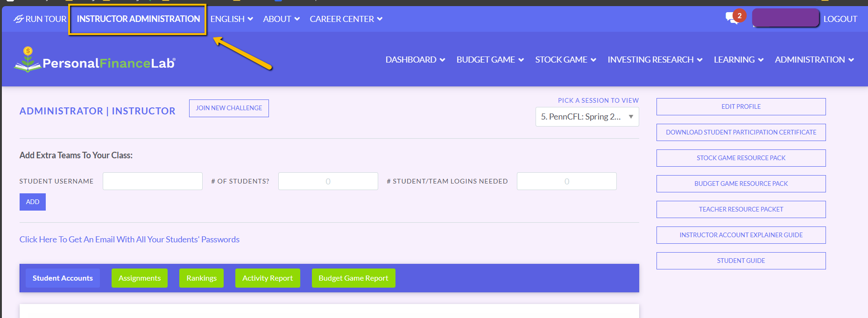Switch to the Budget Game Report tab

[x=353, y=278]
